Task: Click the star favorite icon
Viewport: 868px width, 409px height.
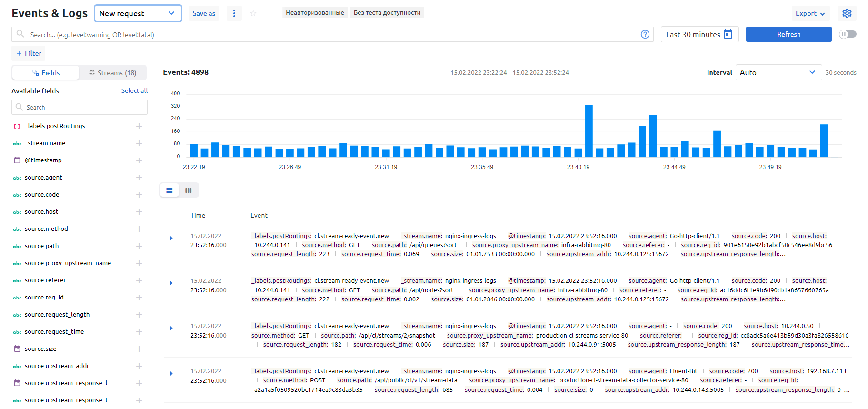Action: [x=253, y=13]
